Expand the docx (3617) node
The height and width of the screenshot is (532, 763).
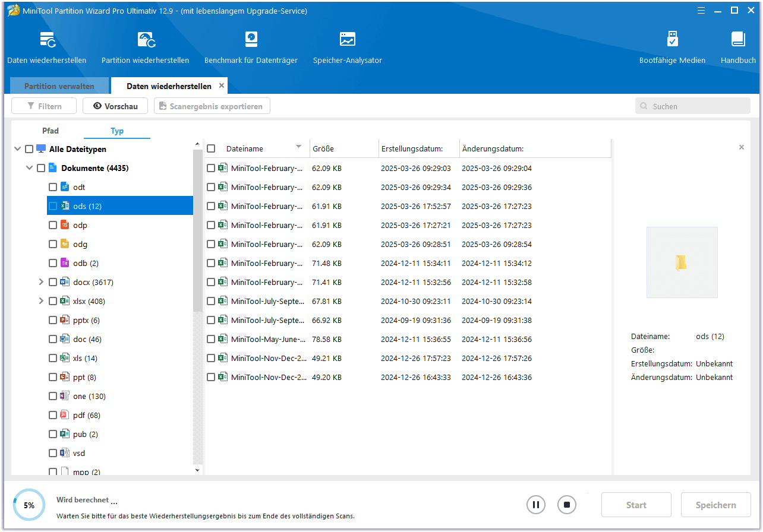pyautogui.click(x=41, y=282)
